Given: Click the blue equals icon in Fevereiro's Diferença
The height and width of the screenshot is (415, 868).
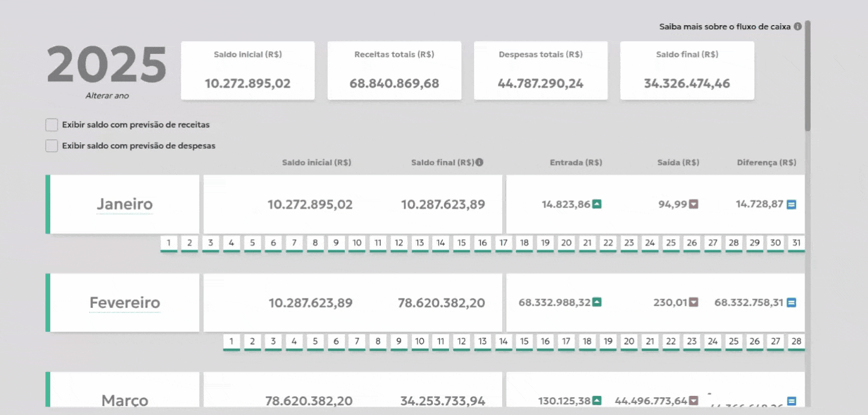Looking at the screenshot, I should (791, 303).
